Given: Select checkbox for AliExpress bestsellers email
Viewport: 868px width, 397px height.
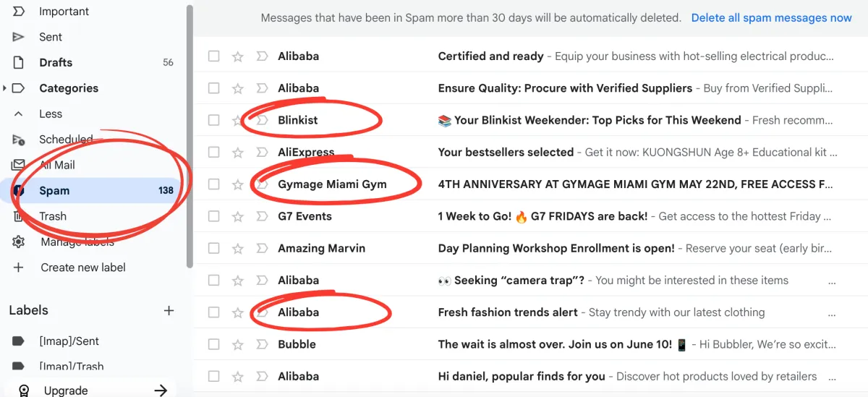Looking at the screenshot, I should 213,152.
